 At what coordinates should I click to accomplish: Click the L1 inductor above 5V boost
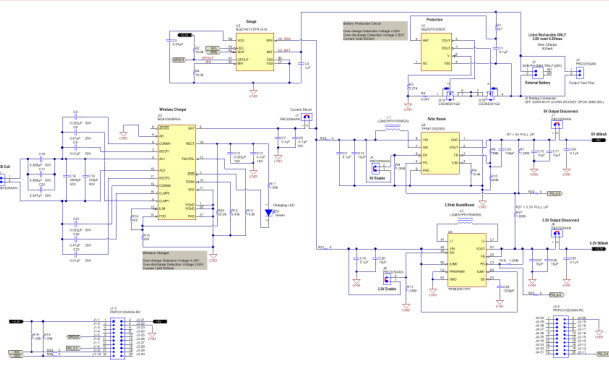click(x=393, y=126)
